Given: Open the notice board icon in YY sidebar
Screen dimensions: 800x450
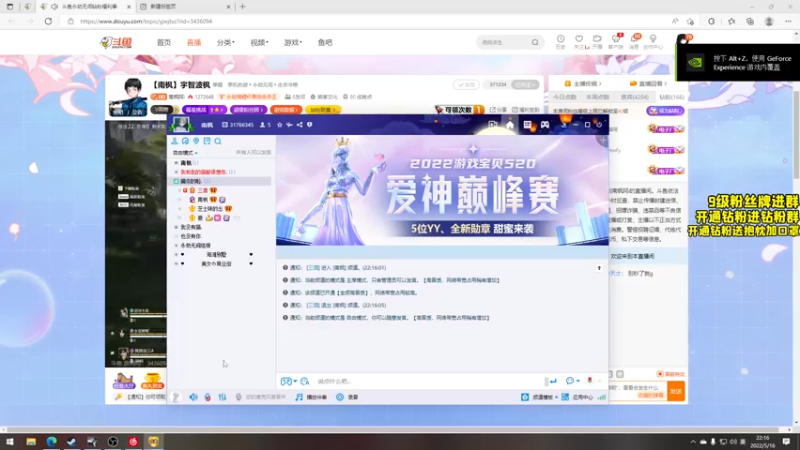Looking at the screenshot, I should [x=207, y=141].
